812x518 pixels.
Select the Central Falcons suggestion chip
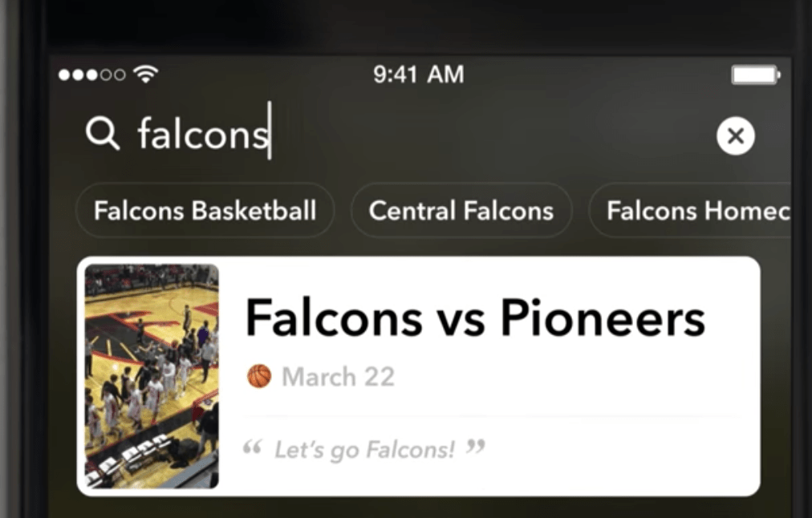pos(461,210)
